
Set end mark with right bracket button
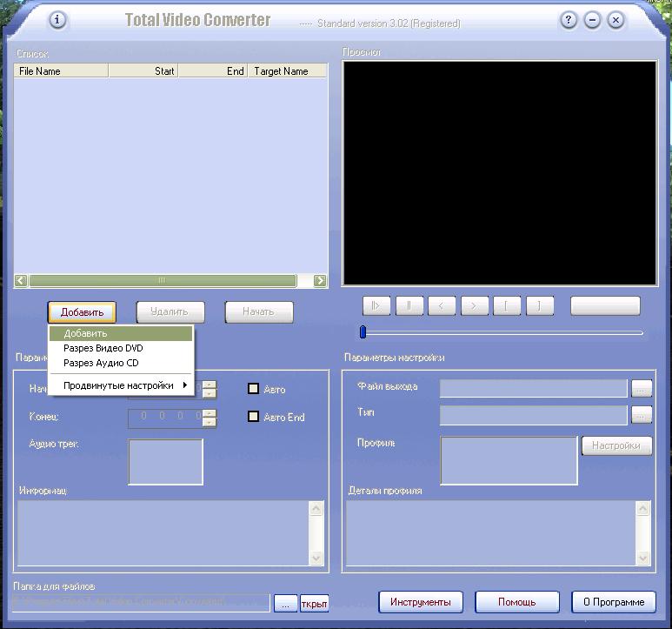[x=540, y=305]
